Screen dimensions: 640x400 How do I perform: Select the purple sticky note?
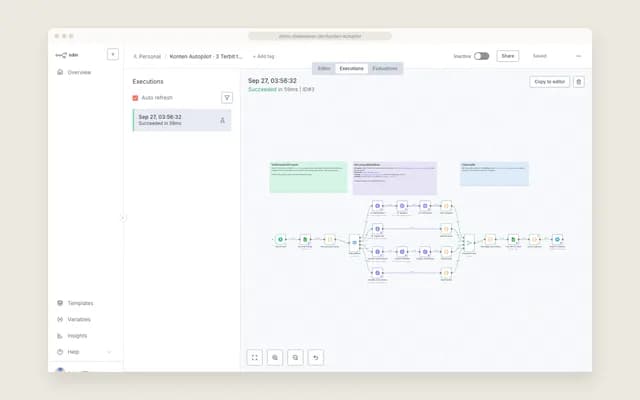pos(395,178)
